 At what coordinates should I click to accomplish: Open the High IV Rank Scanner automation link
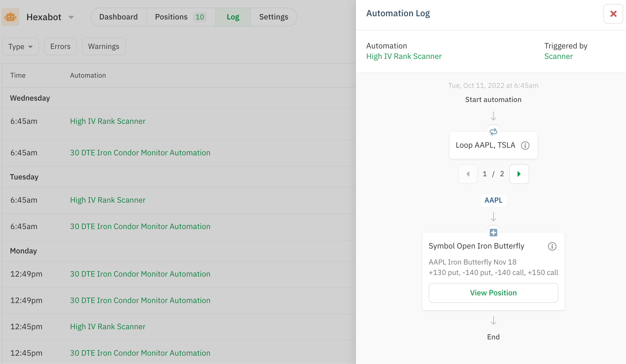coord(404,56)
